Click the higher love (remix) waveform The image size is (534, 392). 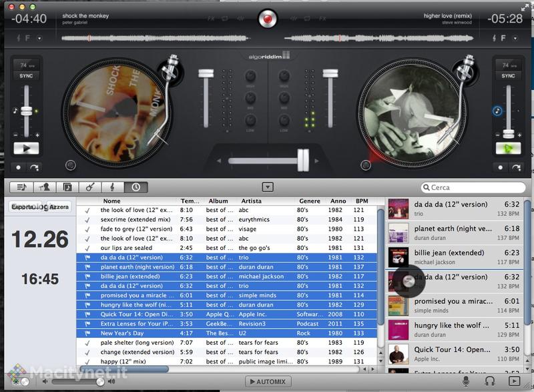click(378, 38)
